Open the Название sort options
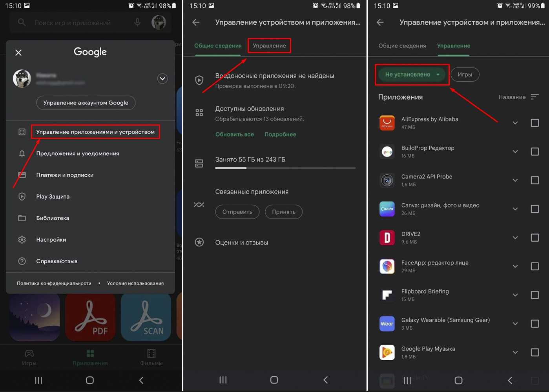This screenshot has height=392, width=549. 518,97
